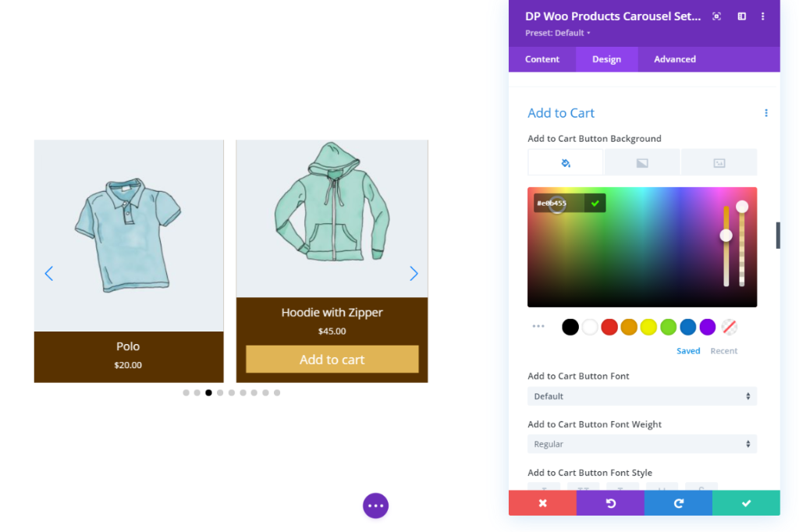Pick the orange saved color swatch
Screen dimensions: 799x532
(629, 327)
